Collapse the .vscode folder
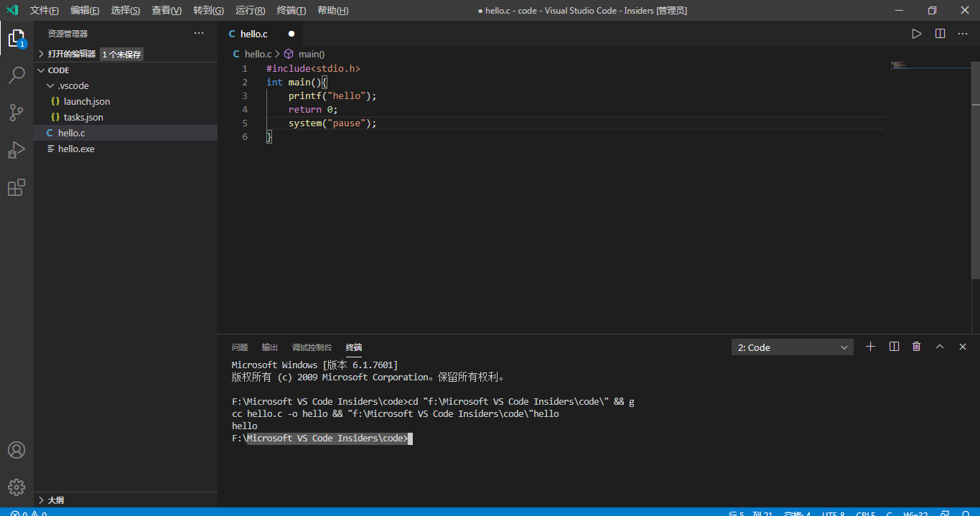 [126, 85]
